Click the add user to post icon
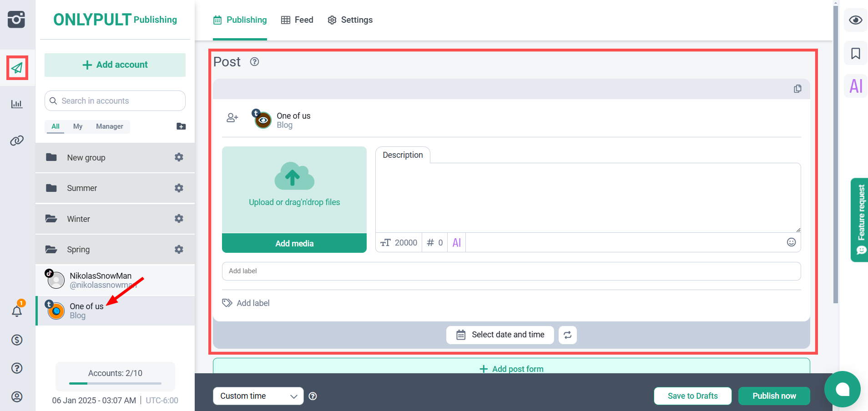Image resolution: width=868 pixels, height=411 pixels. tap(232, 118)
